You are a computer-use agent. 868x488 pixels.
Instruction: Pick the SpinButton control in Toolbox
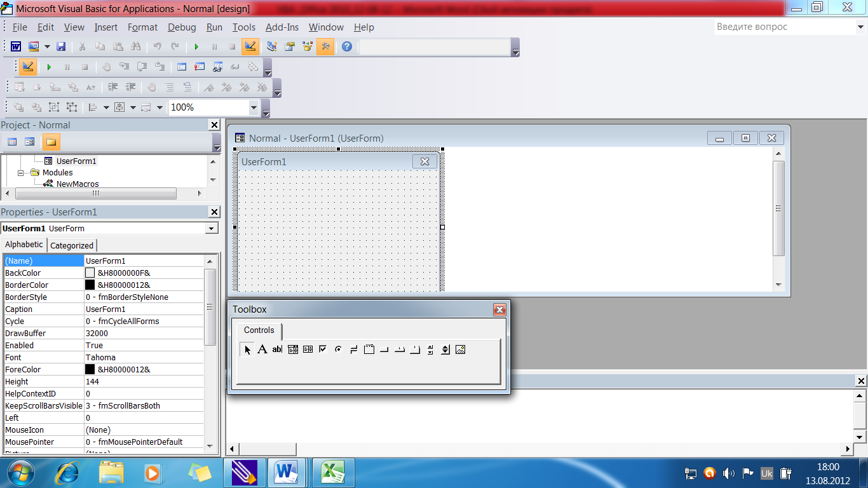pos(445,349)
